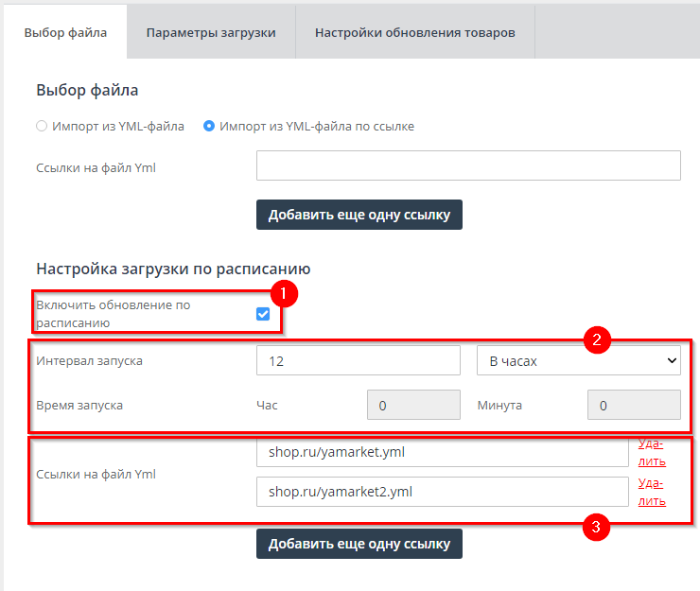
Task: Click the empty Ссылки на файл Yml field
Action: (468, 165)
